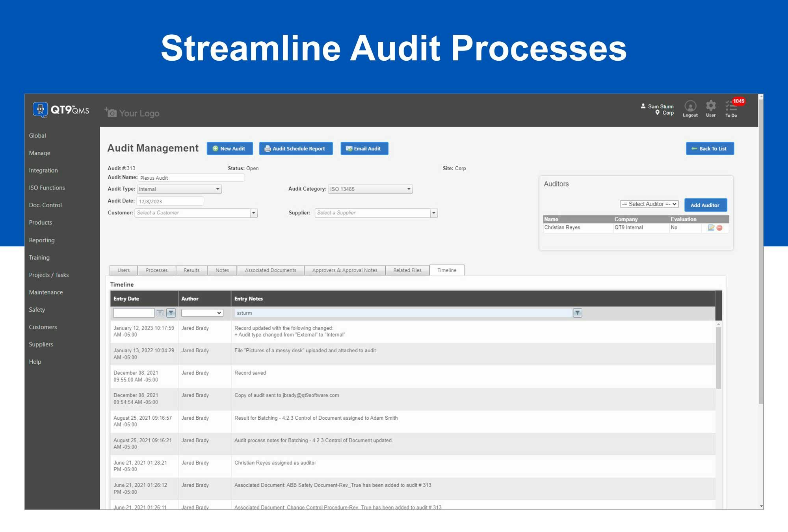This screenshot has height=532, width=788.
Task: Click the New Audit button
Action: pyautogui.click(x=229, y=149)
